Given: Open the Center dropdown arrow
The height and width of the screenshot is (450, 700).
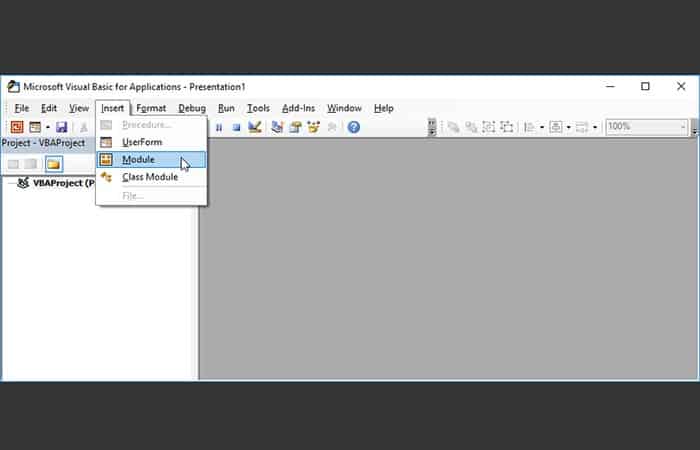Looking at the screenshot, I should 568,127.
